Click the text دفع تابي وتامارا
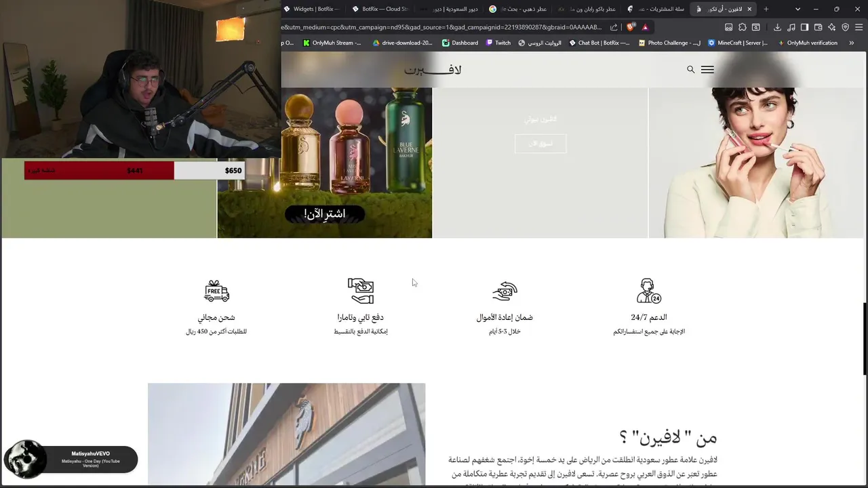This screenshot has height=488, width=868. coord(361,317)
